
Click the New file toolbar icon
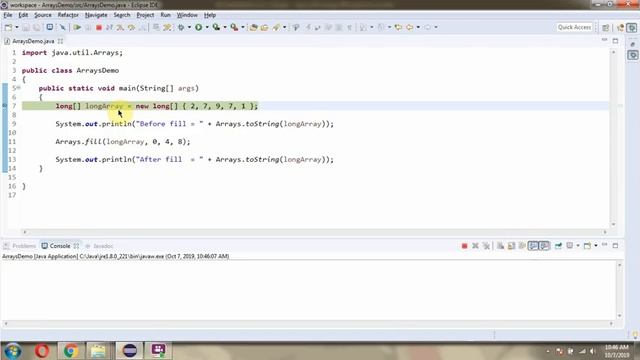coord(8,27)
